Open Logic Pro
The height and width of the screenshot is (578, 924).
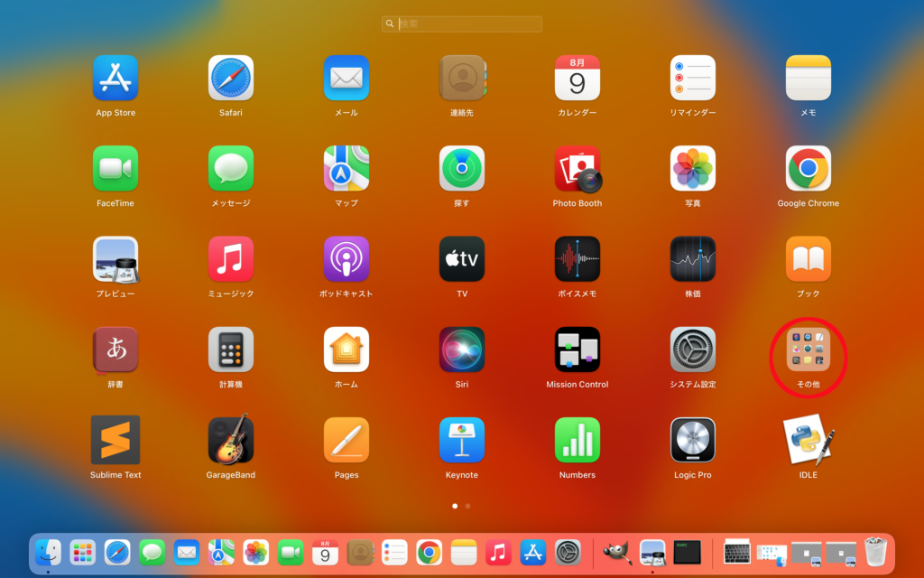click(x=693, y=440)
